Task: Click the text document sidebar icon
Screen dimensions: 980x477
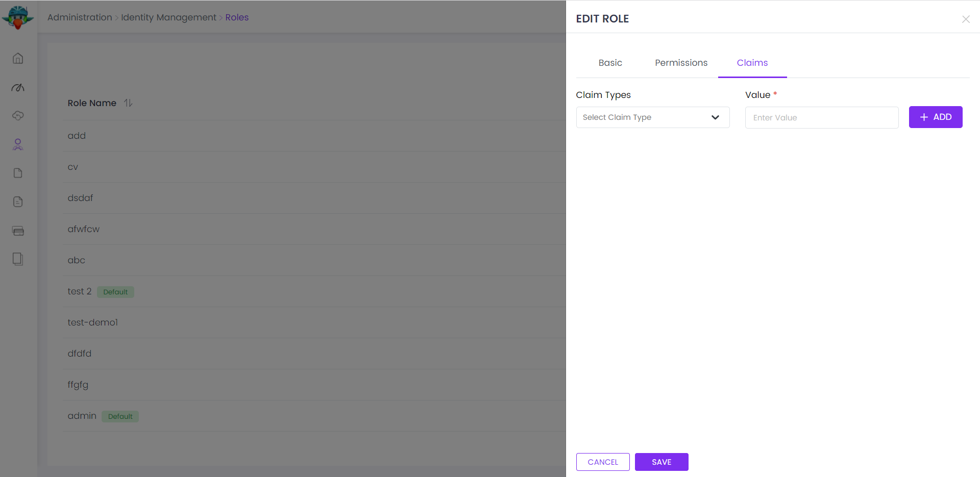Action: pos(18,202)
